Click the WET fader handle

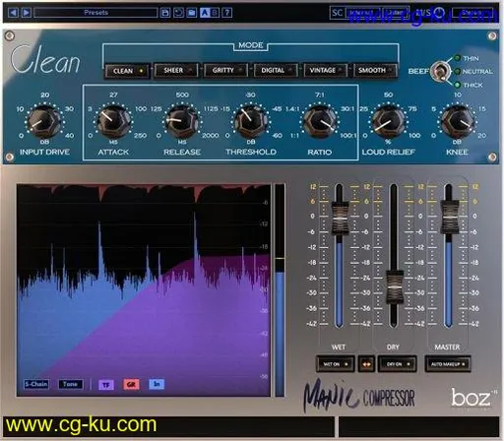[x=340, y=218]
